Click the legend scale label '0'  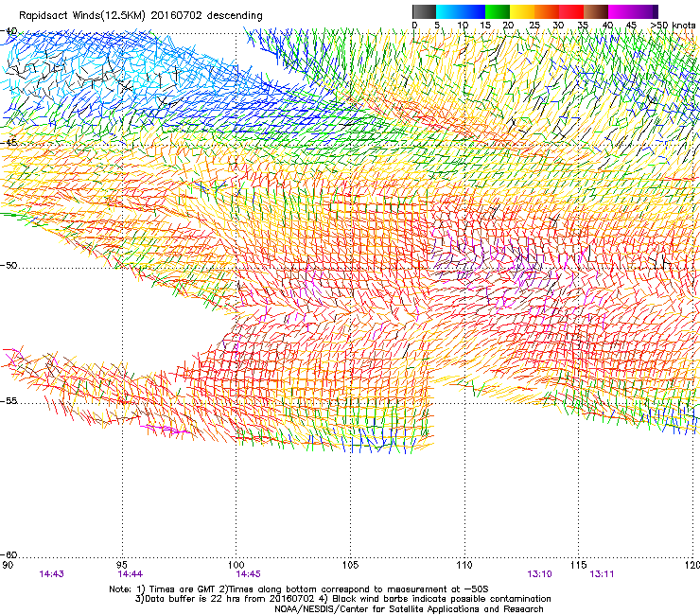tap(414, 26)
